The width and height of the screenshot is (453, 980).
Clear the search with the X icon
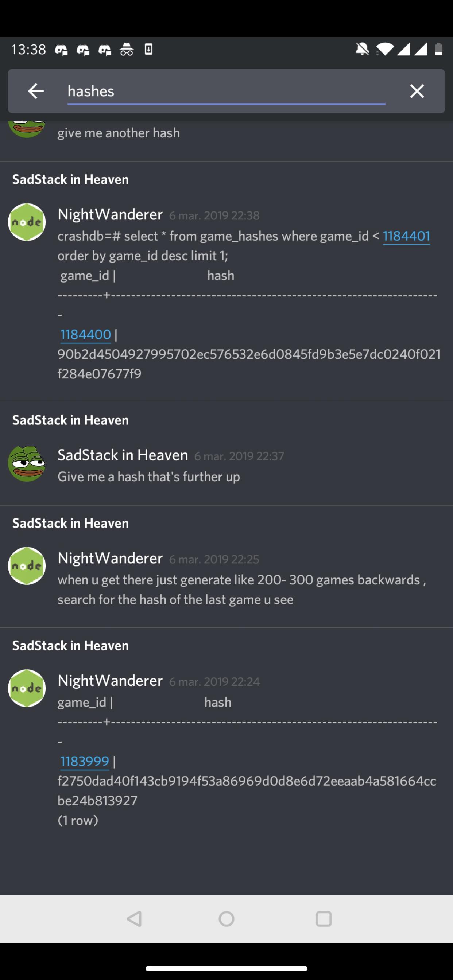417,91
